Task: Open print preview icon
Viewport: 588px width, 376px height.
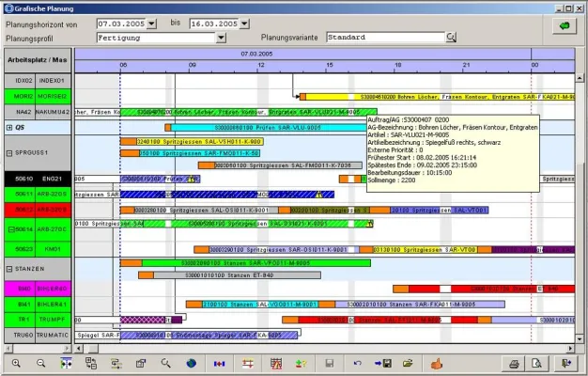Action: click(538, 363)
